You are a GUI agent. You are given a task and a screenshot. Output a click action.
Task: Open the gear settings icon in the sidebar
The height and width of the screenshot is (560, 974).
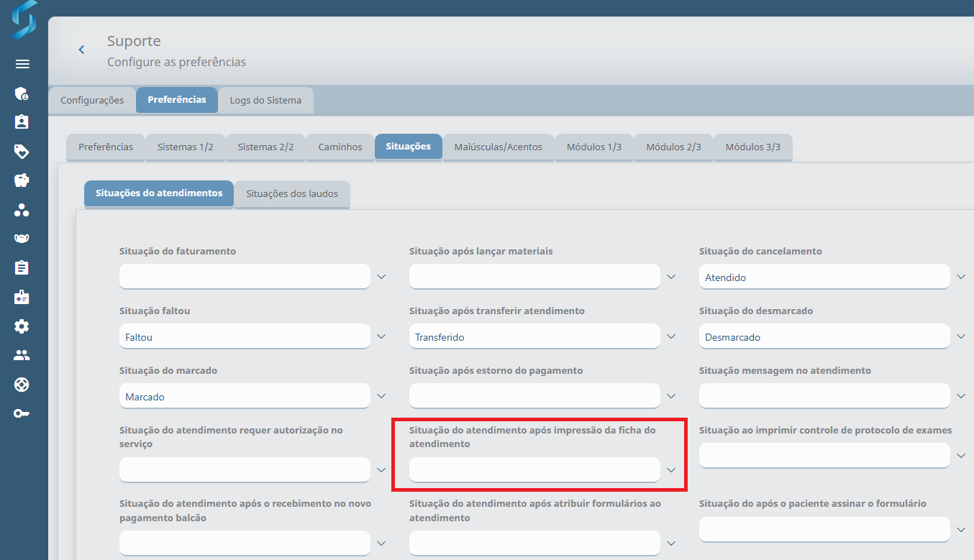tap(22, 326)
